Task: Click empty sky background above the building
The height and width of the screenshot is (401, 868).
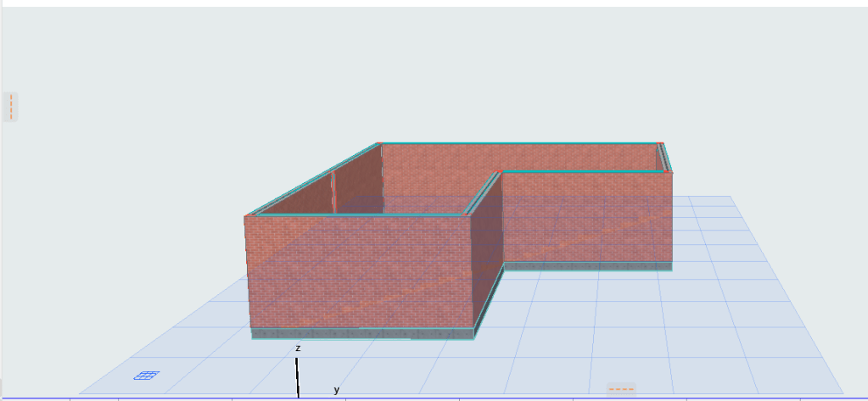Action: click(424, 68)
